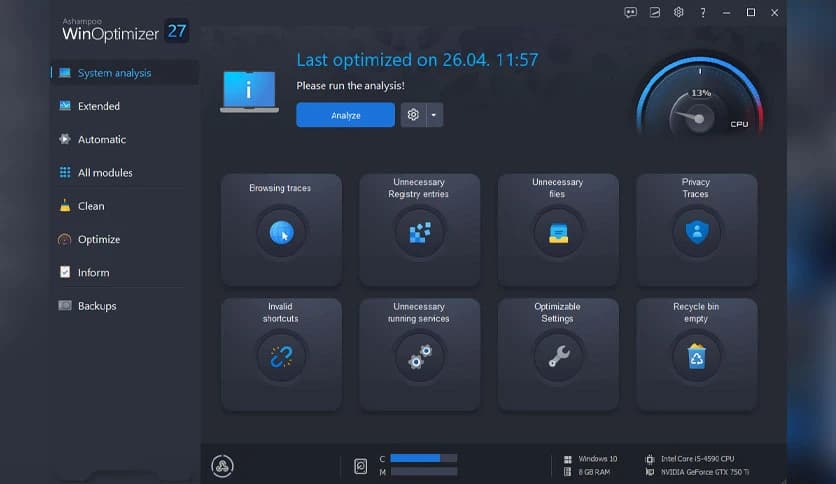Screen dimensions: 836x484
Task: Click the hard drive icon in status bar
Action: coord(360,466)
